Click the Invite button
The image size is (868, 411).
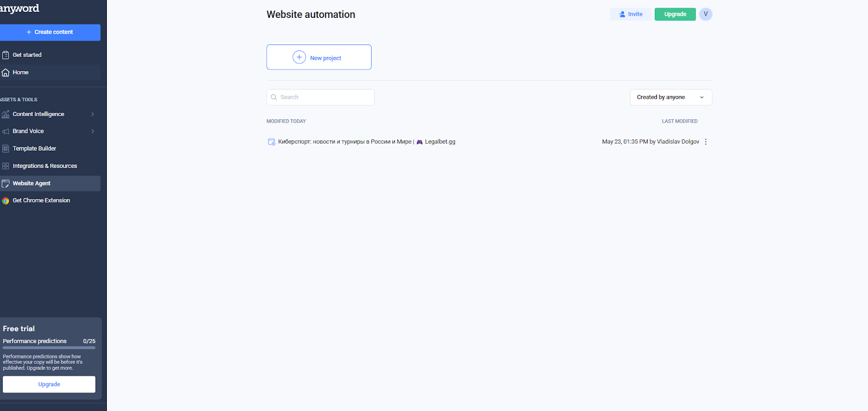coord(630,14)
